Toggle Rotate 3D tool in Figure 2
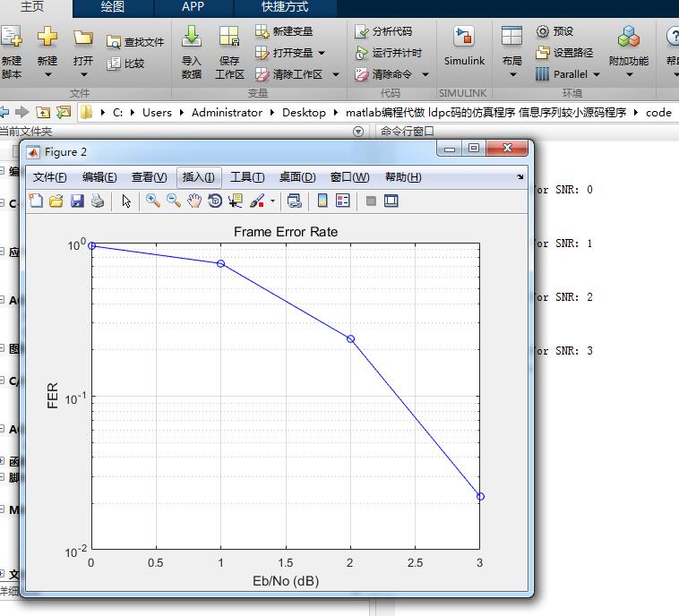 [x=215, y=201]
